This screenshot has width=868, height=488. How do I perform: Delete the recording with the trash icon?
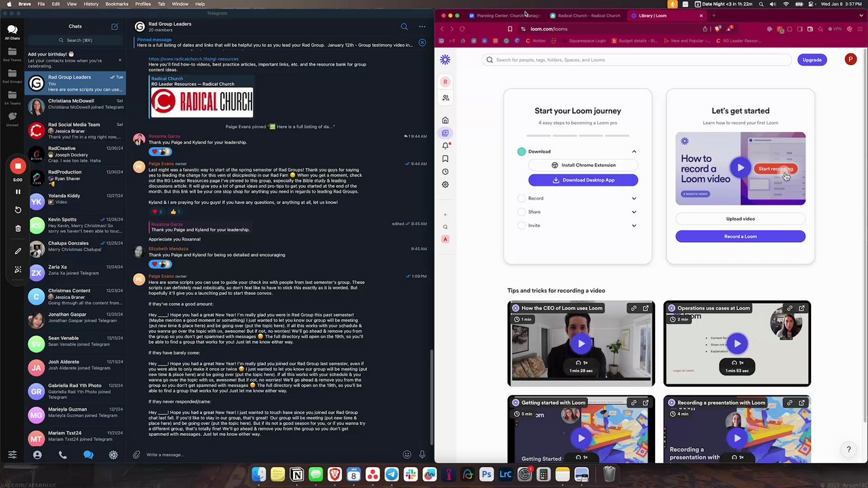[x=18, y=228]
